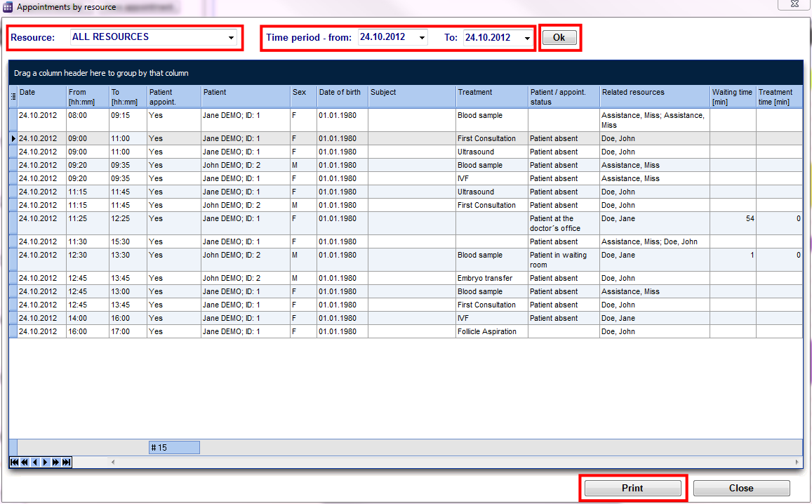
Task: Click 'Patient at the doctor's office' status cell
Action: (x=564, y=223)
